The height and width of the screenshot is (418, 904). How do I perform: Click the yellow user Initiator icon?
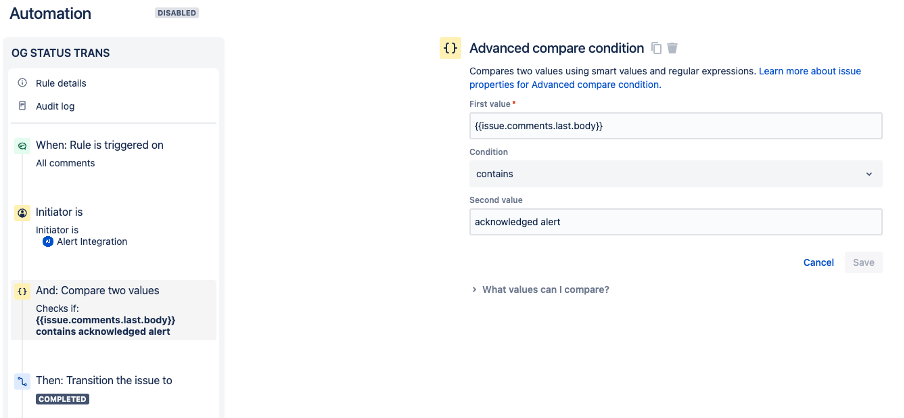[22, 213]
